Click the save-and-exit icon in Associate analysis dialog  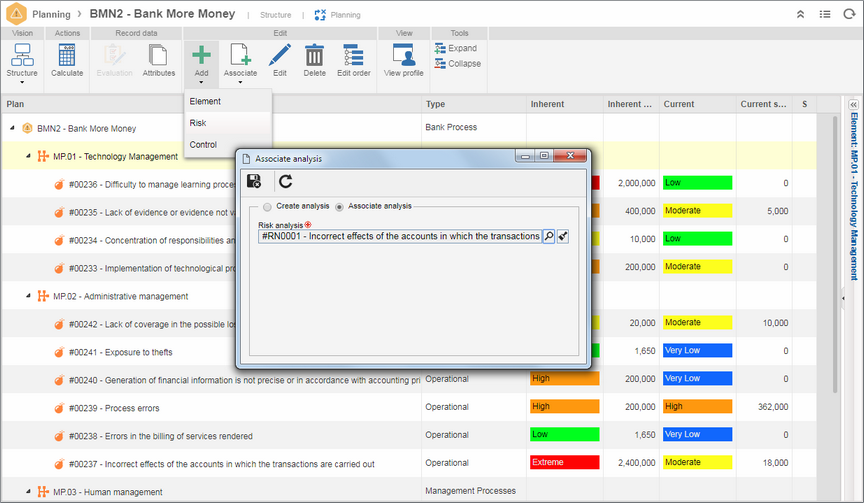[x=253, y=181]
